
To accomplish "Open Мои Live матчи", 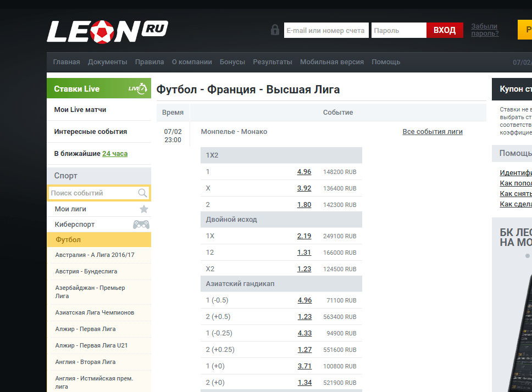I will point(99,109).
